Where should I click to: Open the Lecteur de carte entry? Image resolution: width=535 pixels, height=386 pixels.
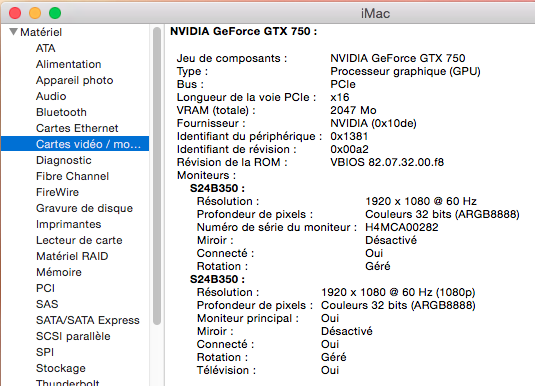coord(79,240)
